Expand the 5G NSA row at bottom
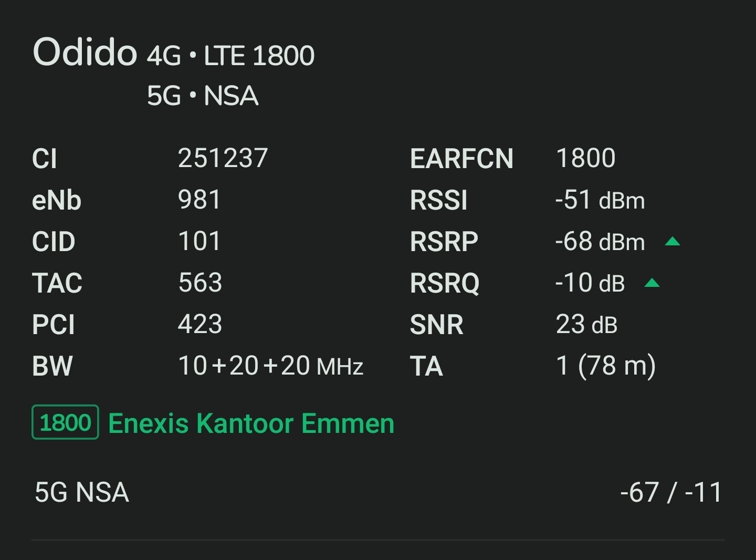This screenshot has height=560, width=756. click(82, 493)
